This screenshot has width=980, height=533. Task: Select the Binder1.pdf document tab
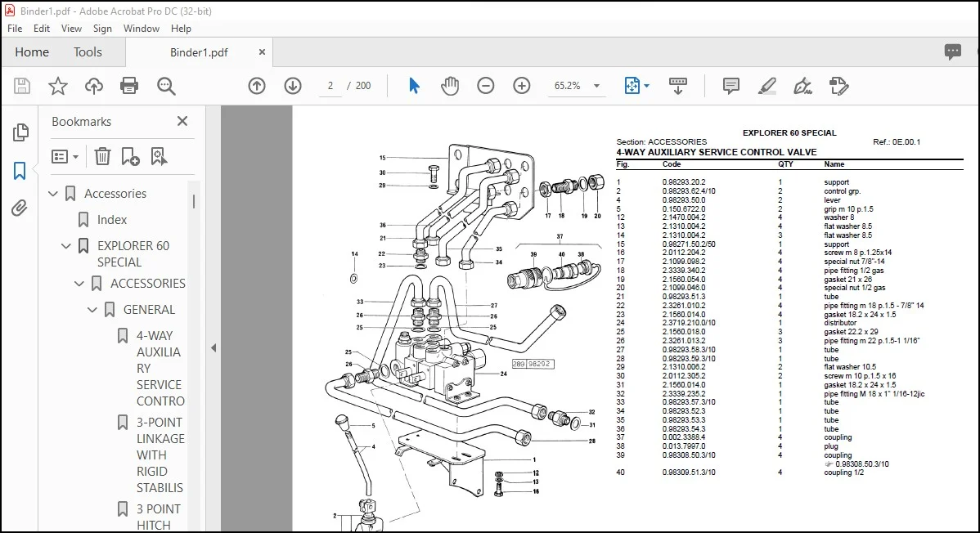199,52
